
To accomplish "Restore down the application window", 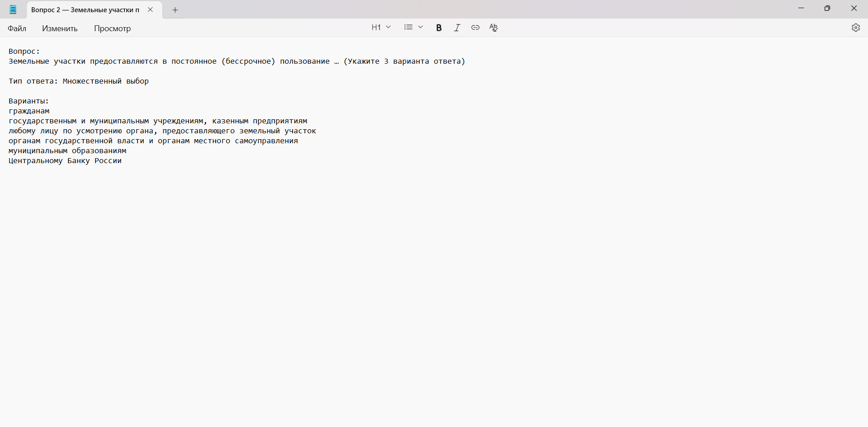I will tap(827, 8).
